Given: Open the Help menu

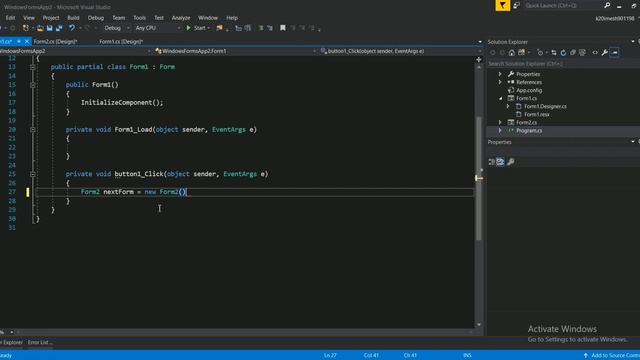Looking at the screenshot, I should tap(232, 18).
